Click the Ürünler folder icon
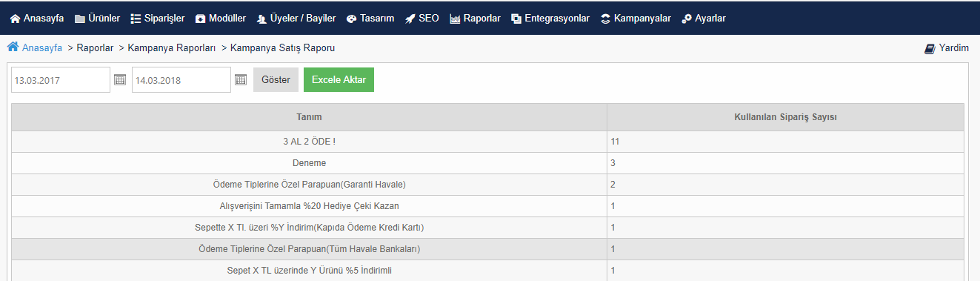The image size is (980, 281). tap(80, 19)
